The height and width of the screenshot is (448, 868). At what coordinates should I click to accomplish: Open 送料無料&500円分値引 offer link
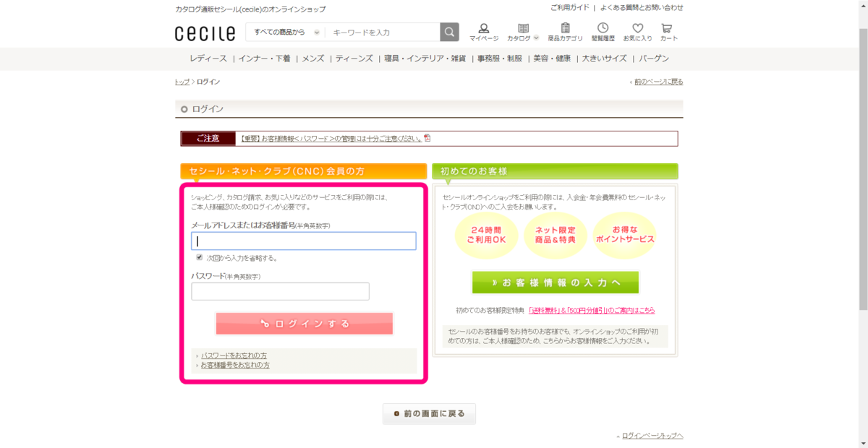point(592,310)
